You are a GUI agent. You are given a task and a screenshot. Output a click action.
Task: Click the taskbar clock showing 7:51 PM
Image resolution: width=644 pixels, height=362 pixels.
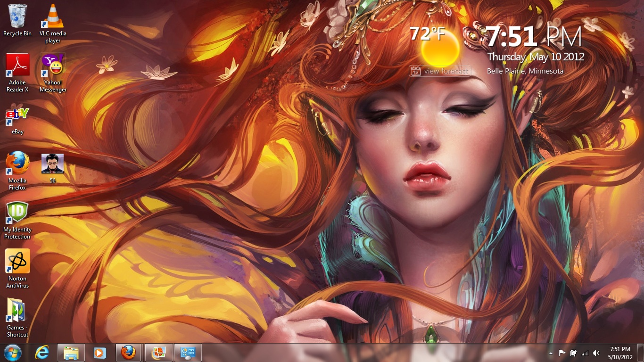pos(620,353)
